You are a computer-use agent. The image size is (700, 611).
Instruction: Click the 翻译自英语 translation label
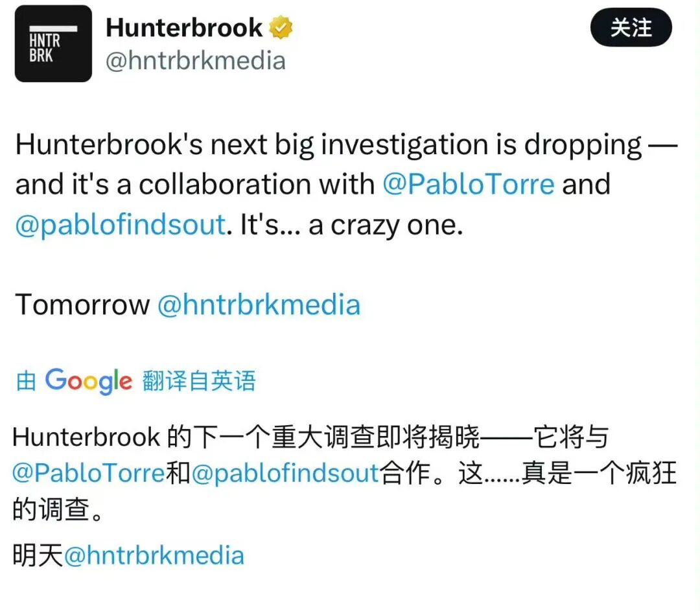tap(199, 381)
